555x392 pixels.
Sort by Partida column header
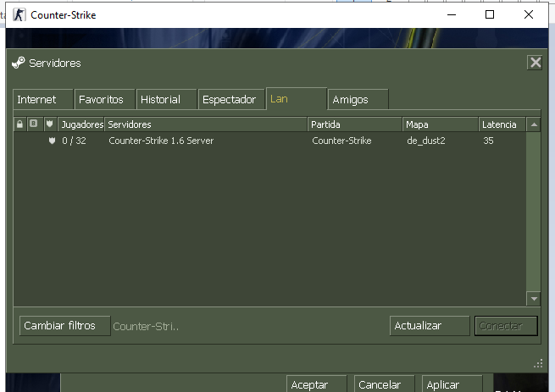tap(355, 124)
